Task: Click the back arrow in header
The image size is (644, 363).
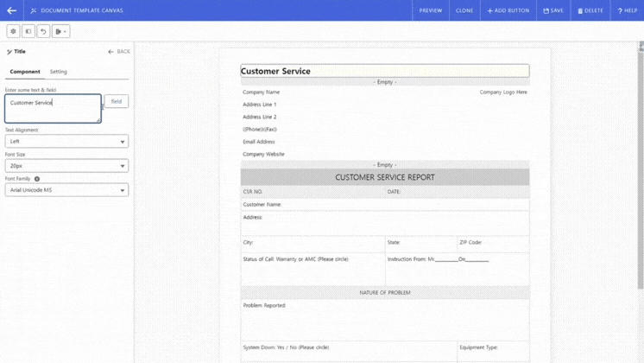Action: pos(12,10)
